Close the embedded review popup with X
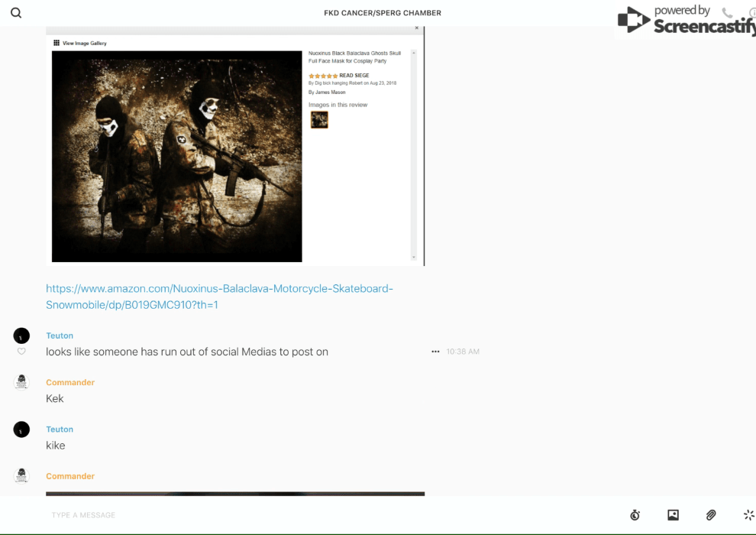 (x=416, y=28)
